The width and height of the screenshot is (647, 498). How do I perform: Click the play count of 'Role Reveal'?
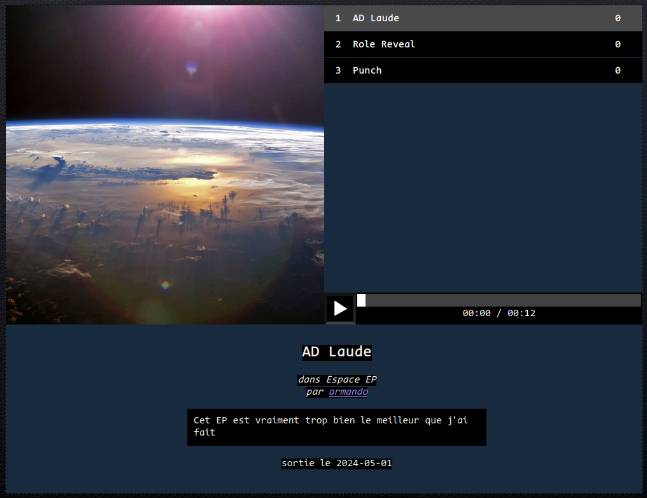tap(617, 44)
